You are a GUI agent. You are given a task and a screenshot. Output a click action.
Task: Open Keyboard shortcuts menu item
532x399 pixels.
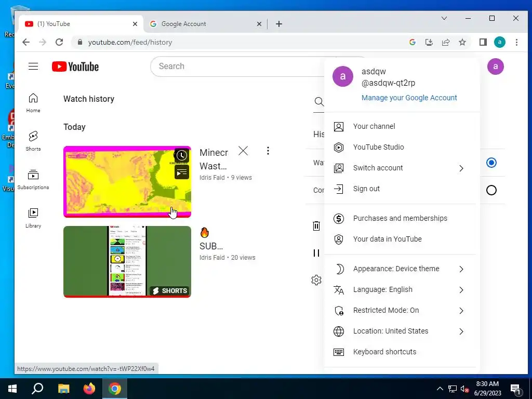(x=400, y=352)
